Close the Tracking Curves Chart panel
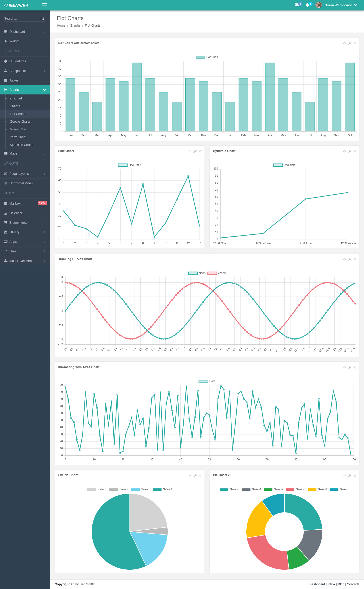 355,259
